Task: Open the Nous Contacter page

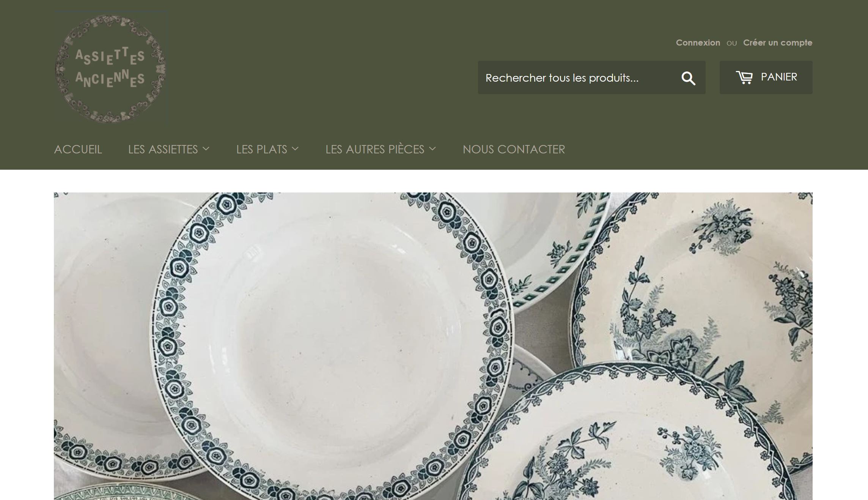Action: pos(514,149)
